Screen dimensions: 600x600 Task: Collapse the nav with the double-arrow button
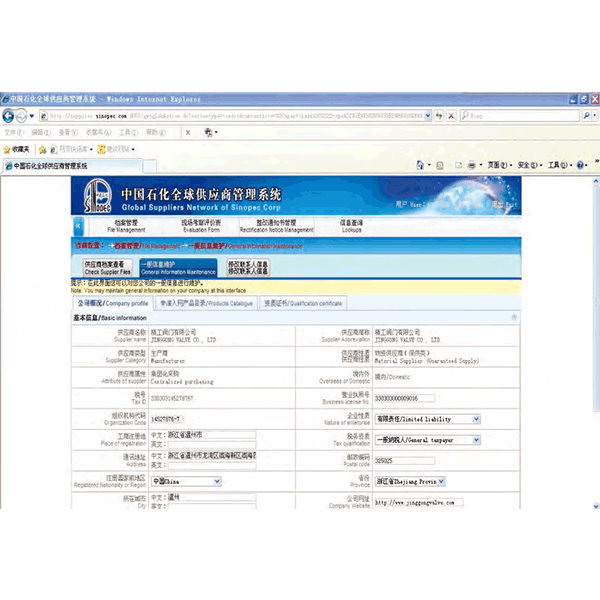78,226
